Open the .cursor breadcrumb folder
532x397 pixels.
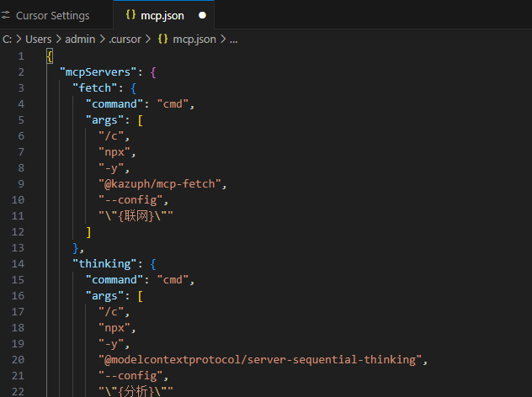125,40
